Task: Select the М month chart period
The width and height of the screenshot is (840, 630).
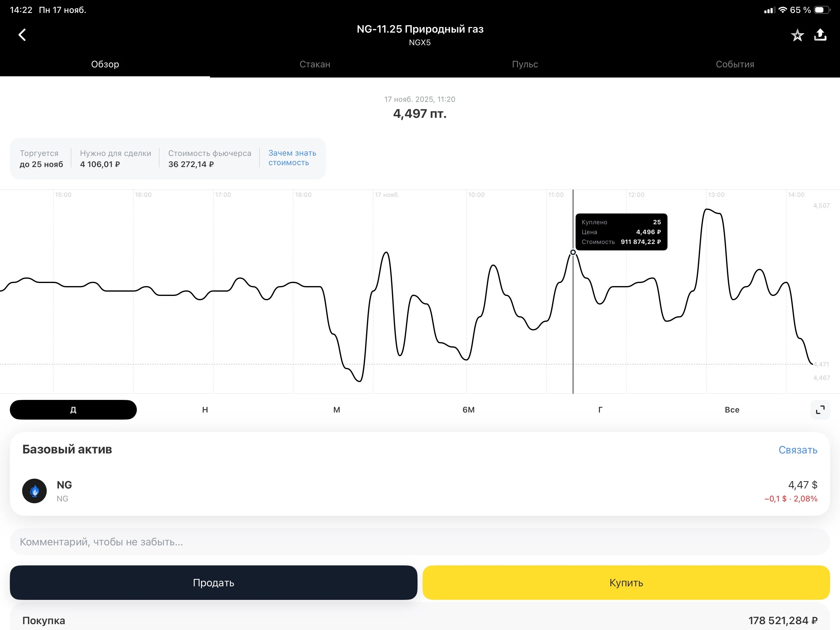Action: 337,410
